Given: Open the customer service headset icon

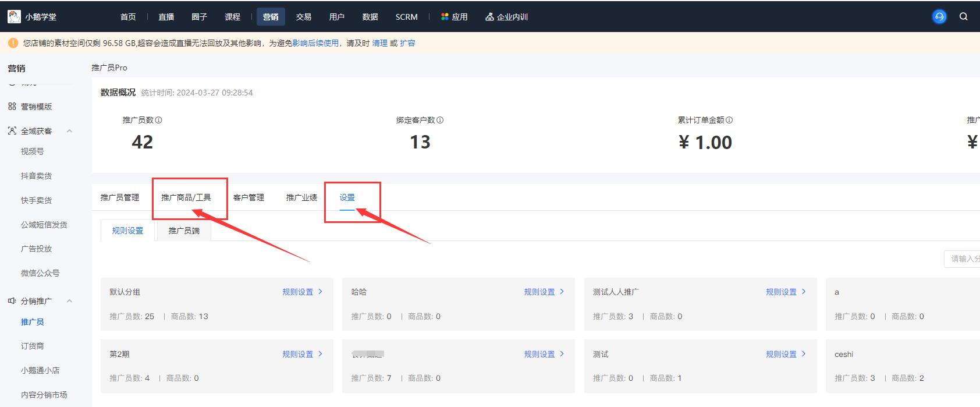Looking at the screenshot, I should click(x=939, y=17).
